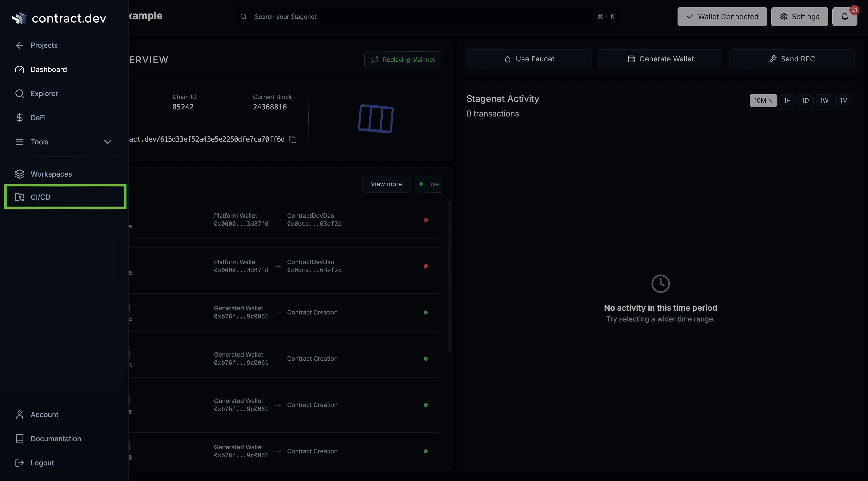
Task: Copy the stagenet URL using the copy icon
Action: pos(292,139)
